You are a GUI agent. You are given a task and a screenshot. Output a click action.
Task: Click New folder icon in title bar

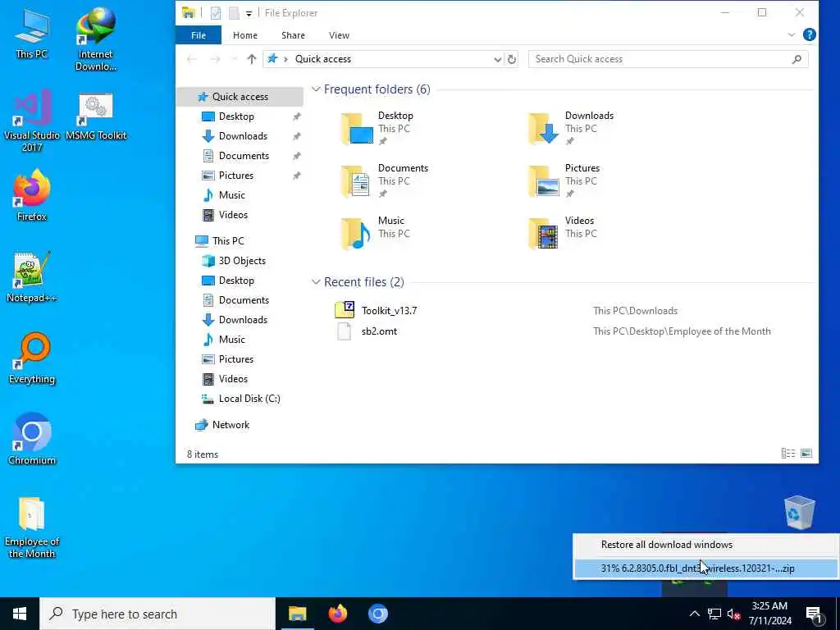point(234,13)
